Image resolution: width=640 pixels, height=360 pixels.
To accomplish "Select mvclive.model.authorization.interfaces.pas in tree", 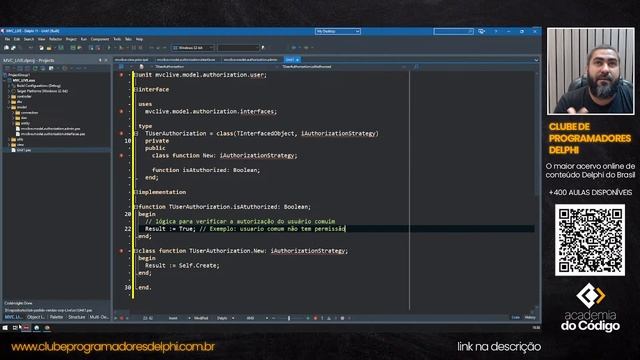I will pyautogui.click(x=53, y=134).
